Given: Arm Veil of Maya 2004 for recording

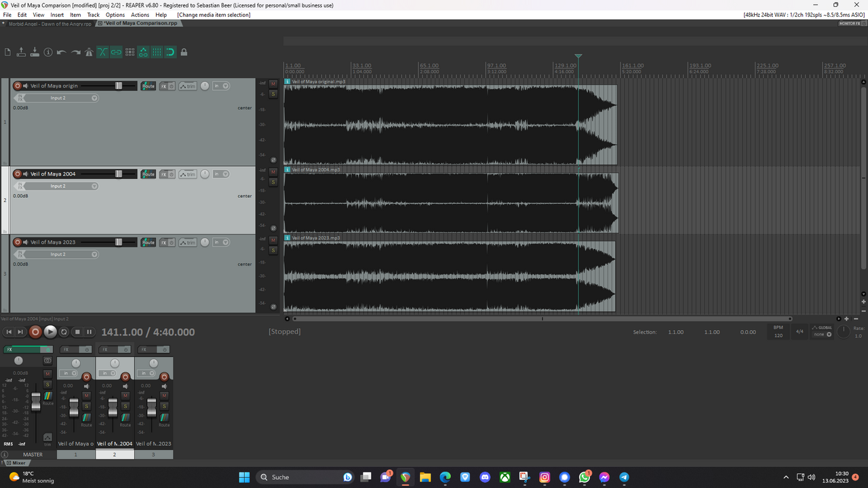Looking at the screenshot, I should coord(18,174).
